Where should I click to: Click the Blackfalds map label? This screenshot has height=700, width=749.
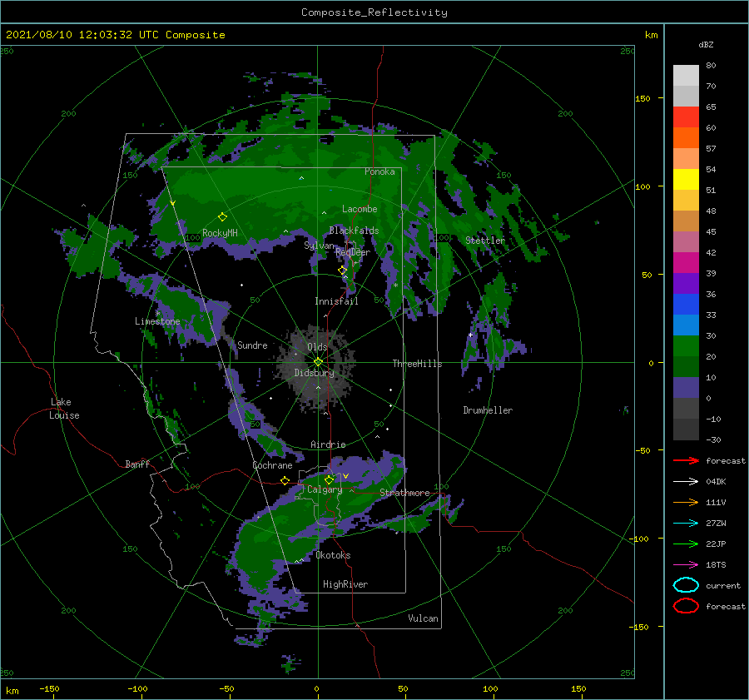(x=354, y=231)
